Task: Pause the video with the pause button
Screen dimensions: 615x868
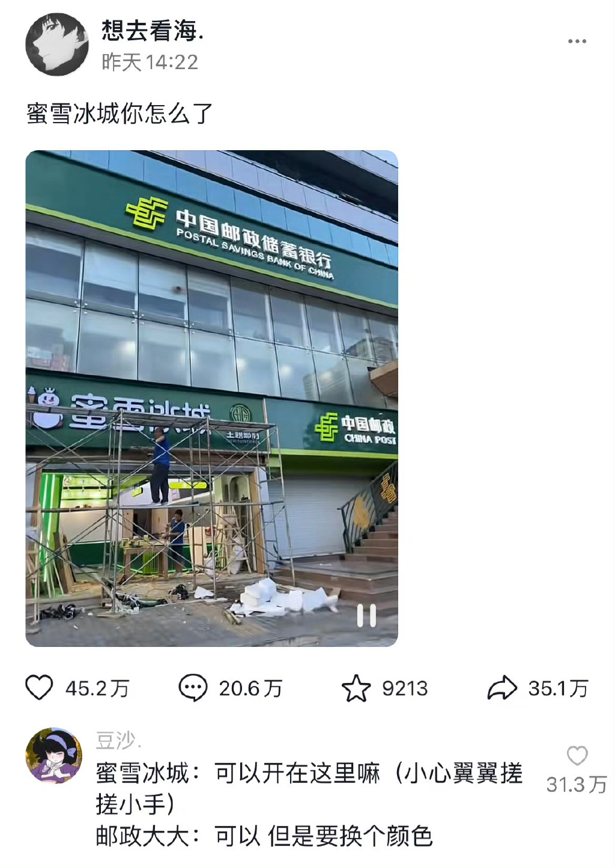Action: pos(366,615)
